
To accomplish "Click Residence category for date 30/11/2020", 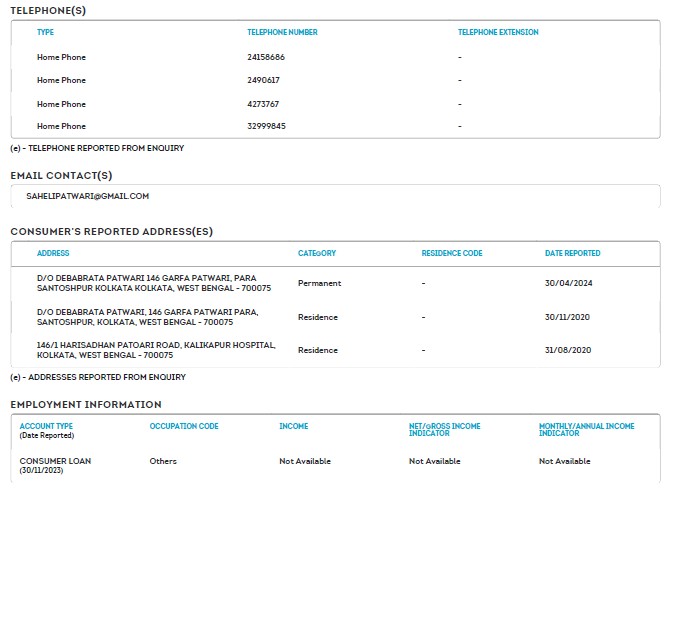I will pos(318,317).
